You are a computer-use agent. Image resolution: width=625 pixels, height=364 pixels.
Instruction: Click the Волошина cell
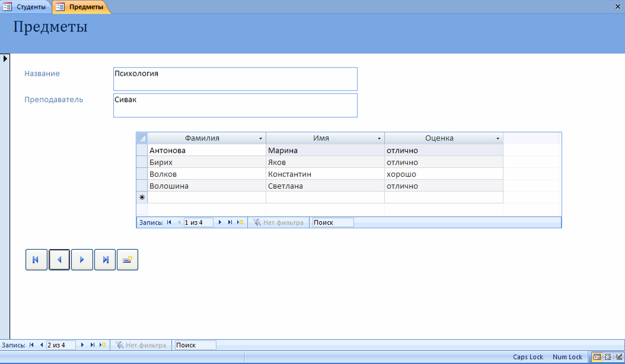pos(206,186)
